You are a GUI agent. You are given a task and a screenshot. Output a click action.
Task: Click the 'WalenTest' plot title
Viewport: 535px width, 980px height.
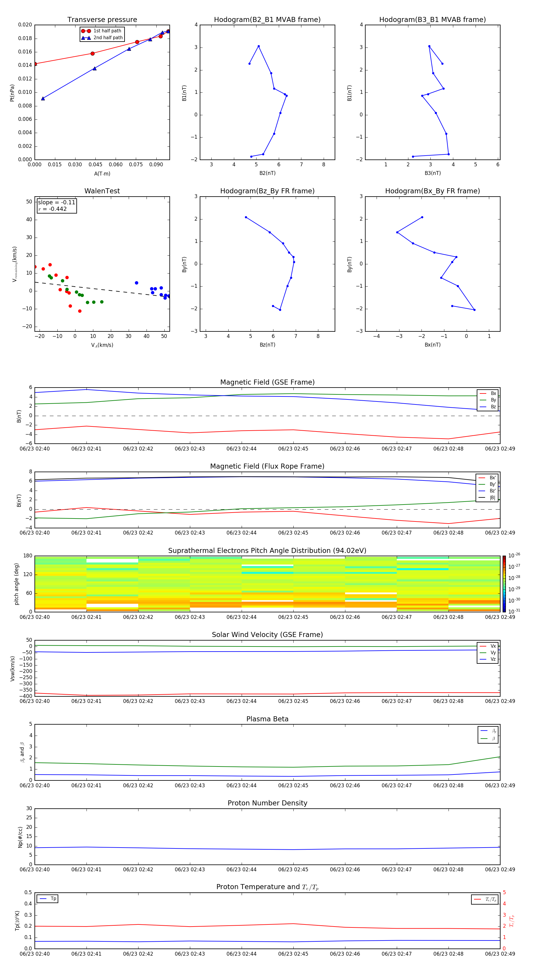click(x=102, y=191)
